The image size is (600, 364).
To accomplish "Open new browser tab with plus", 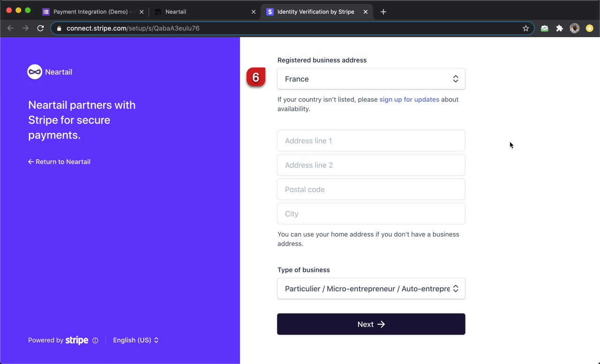I will [x=383, y=12].
